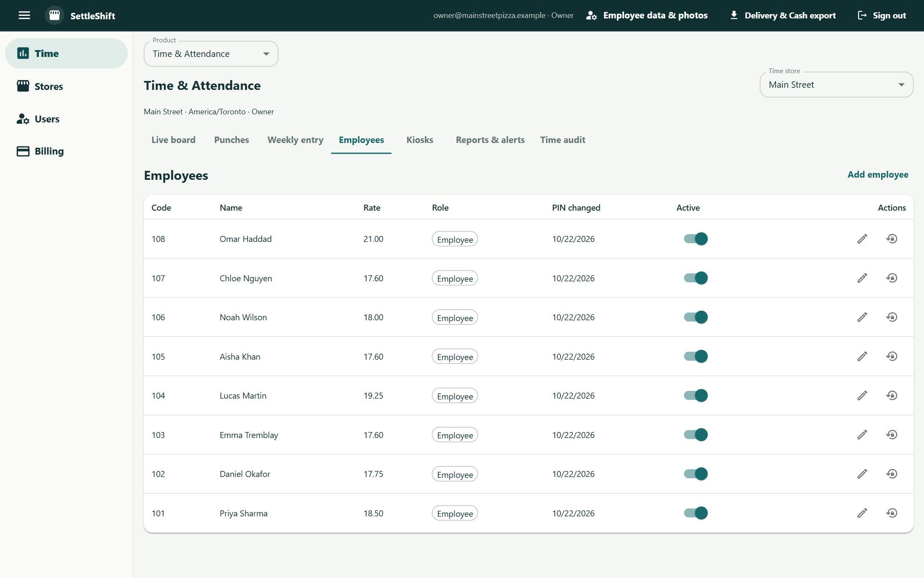Open the Time store dropdown
This screenshot has width=924, height=578.
[x=836, y=85]
